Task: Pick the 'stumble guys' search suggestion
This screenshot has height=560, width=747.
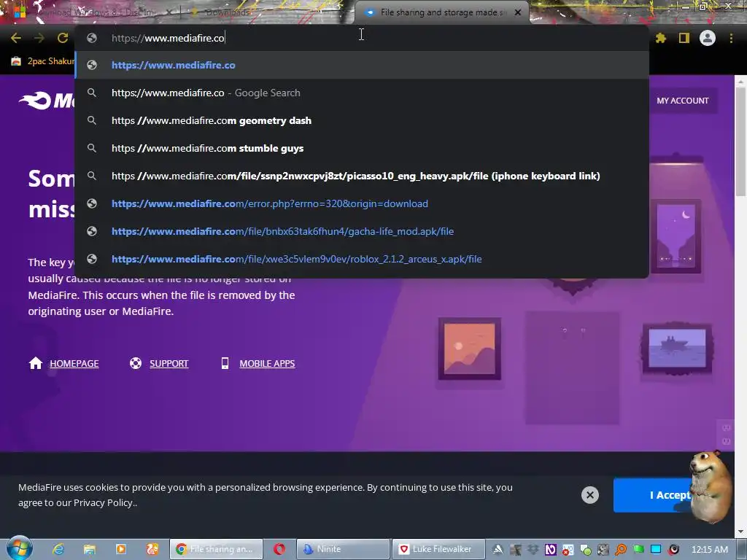Action: [362, 148]
